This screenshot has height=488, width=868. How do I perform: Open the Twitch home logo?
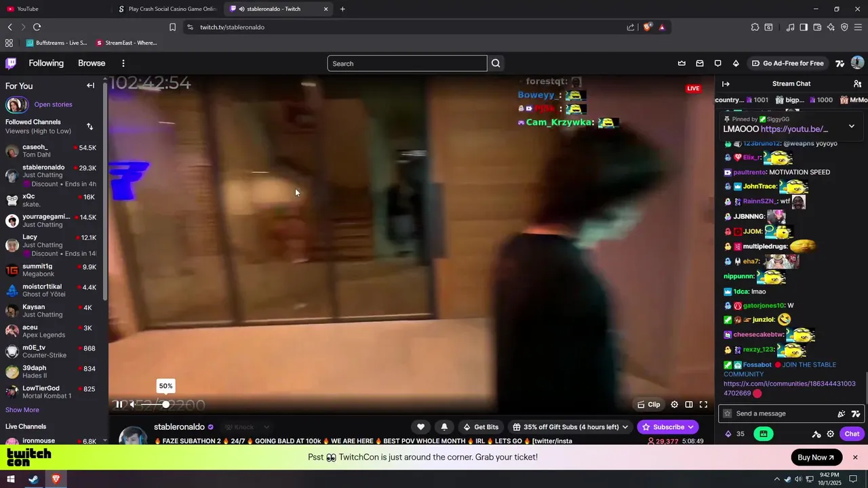(11, 63)
